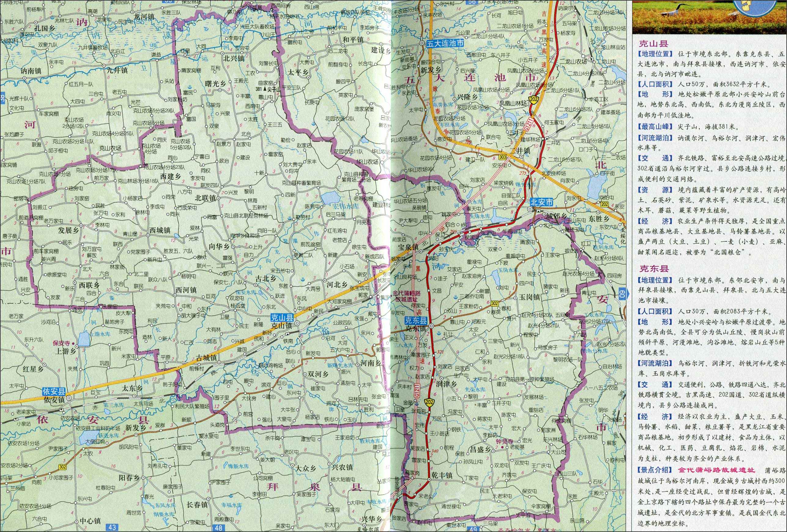The height and width of the screenshot is (532, 787).
Task: Click the 长春镇 town label
Action: click(x=197, y=504)
